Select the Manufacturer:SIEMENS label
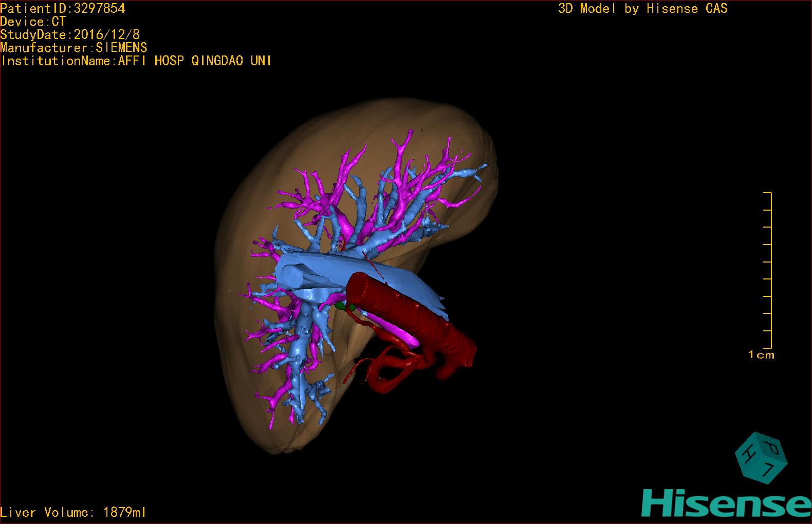The height and width of the screenshot is (524, 812). (73, 48)
